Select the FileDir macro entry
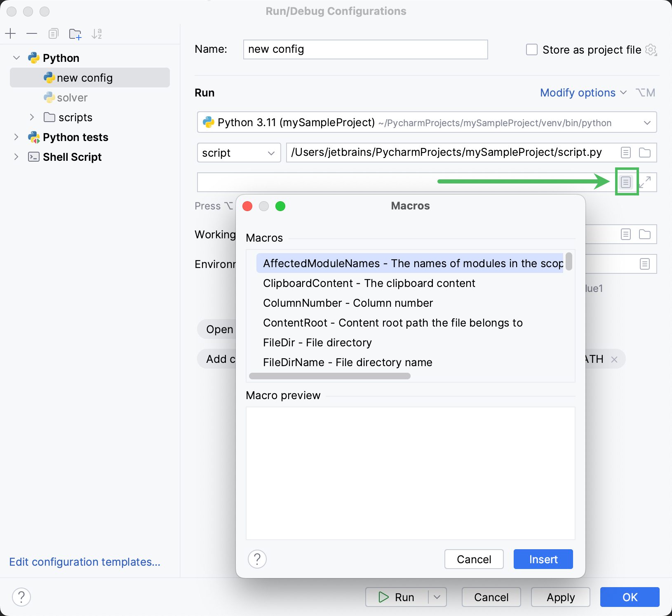 tap(317, 342)
